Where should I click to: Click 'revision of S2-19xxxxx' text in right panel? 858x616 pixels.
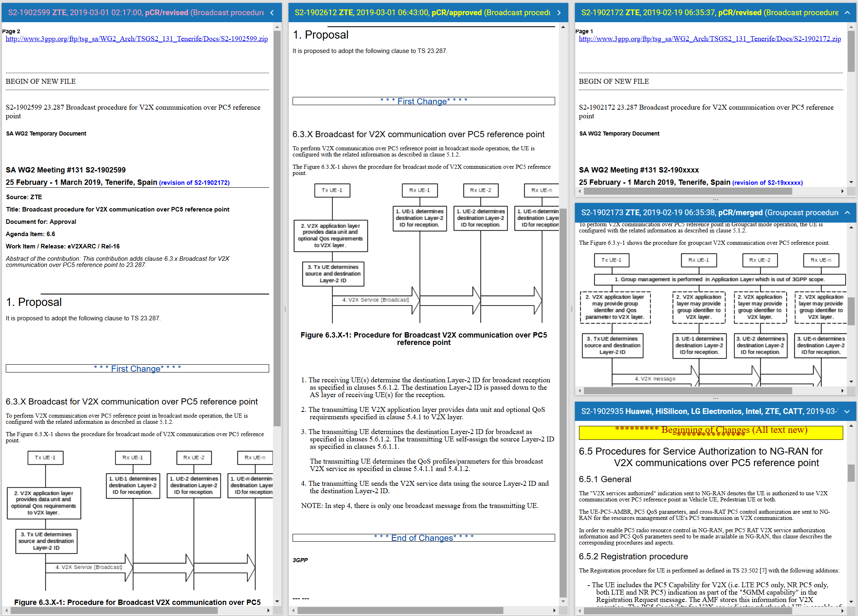point(768,183)
